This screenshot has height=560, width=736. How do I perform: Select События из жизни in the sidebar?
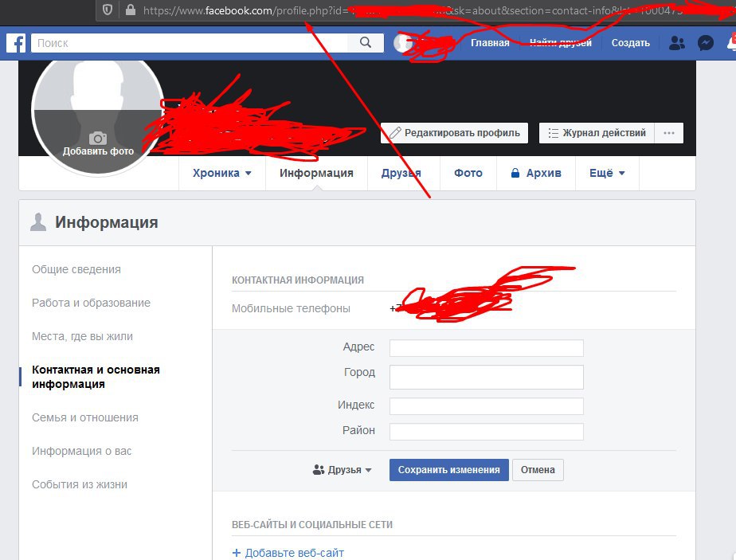[80, 484]
